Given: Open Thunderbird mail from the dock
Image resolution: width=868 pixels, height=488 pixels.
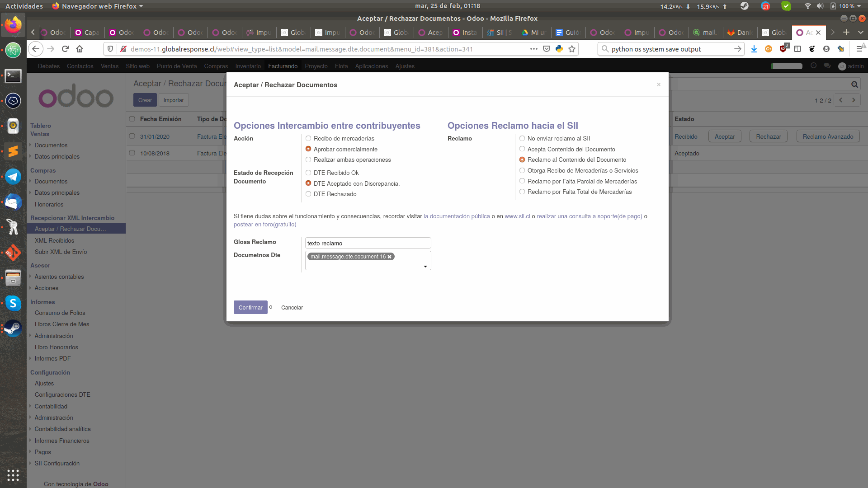Looking at the screenshot, I should pos(13,202).
